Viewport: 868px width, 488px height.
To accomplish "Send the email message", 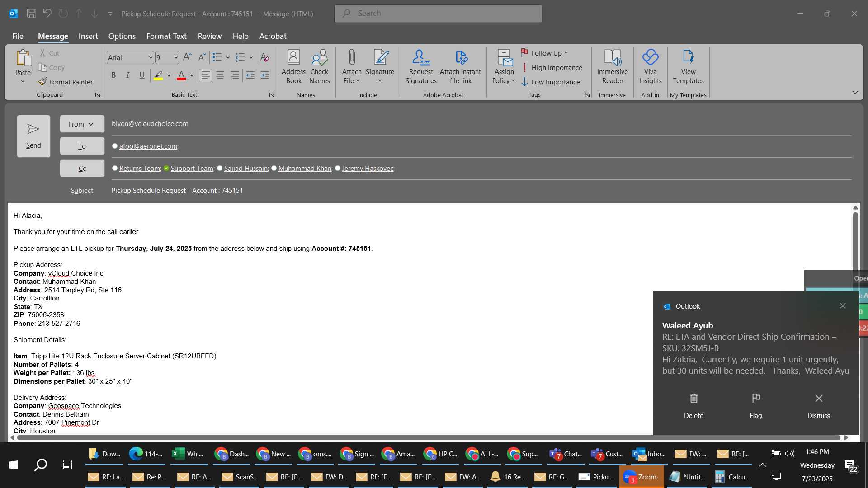I will 33,136.
